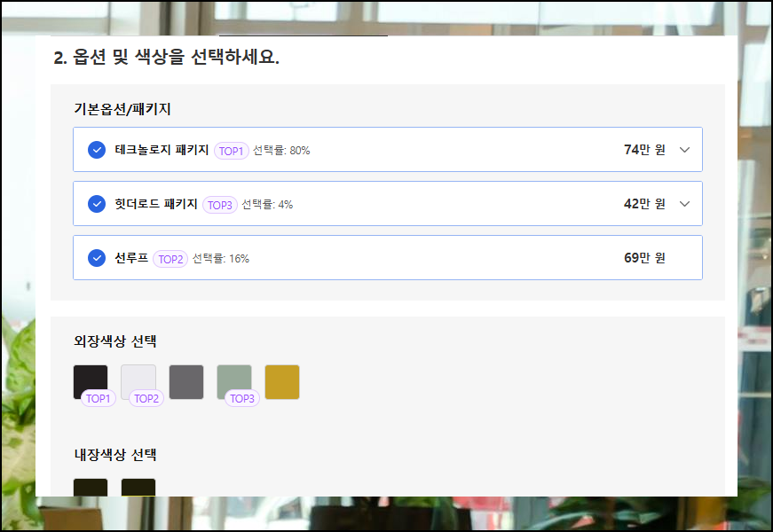Click the 기본옵션/패키지 section heading
The height and width of the screenshot is (532, 773).
pos(122,109)
